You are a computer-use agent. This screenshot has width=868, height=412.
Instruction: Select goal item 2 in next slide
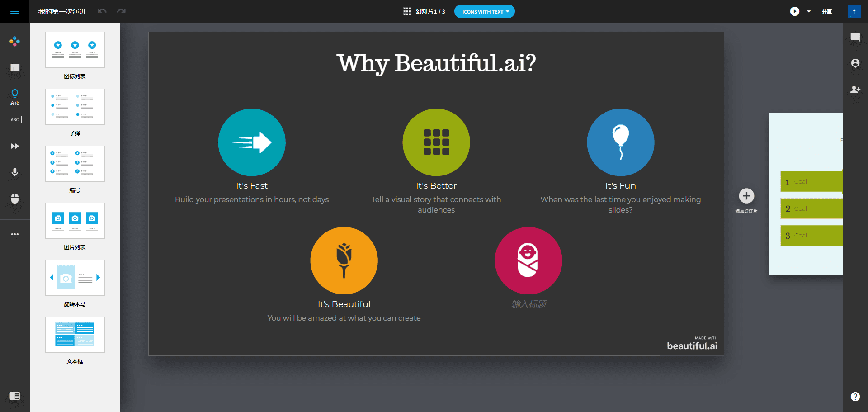click(811, 208)
